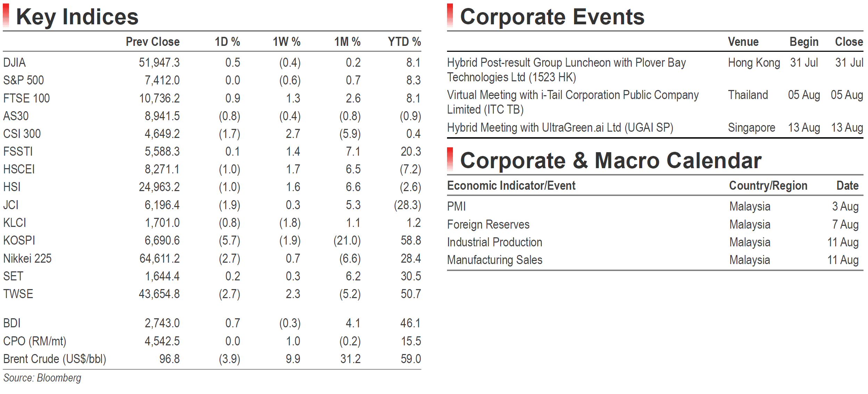Click the Venue column header
Viewport: 868px width, 394px height.
(743, 42)
